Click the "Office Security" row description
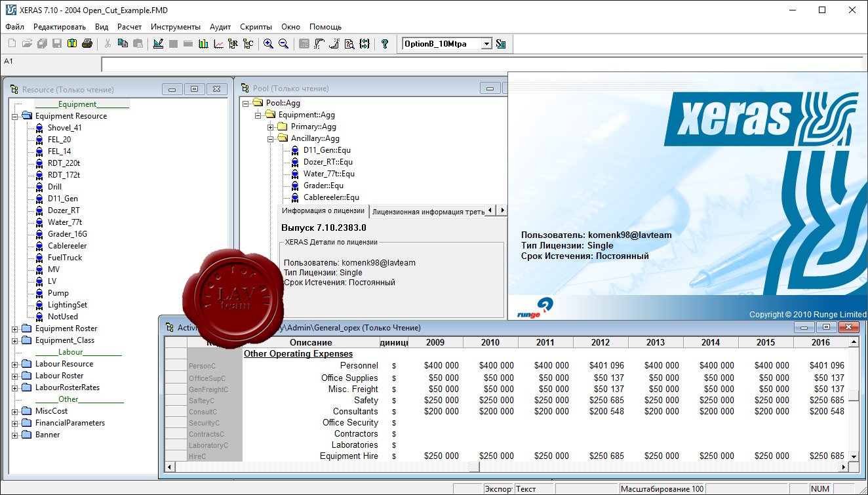Viewport: 868px width, 495px height. 350,423
